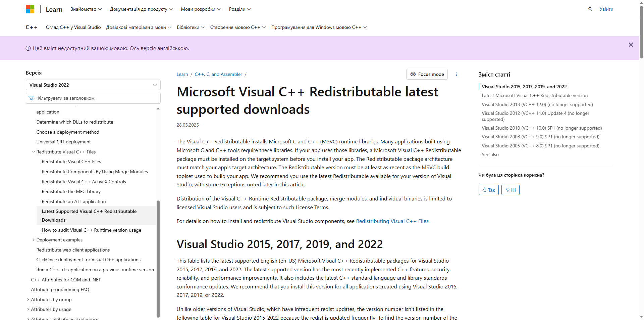This screenshot has height=320, width=644.
Task: Jump to Visual Studio 2008 (VC++ 9.0) section
Action: coord(540,137)
